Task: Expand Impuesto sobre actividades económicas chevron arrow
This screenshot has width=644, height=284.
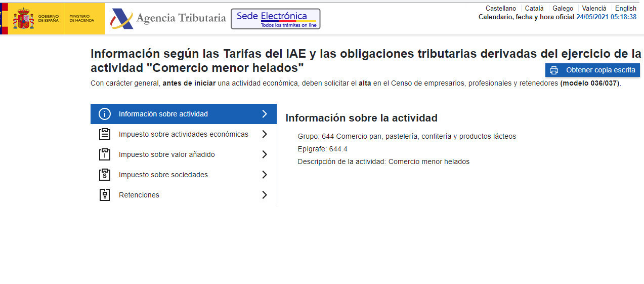Action: pos(264,134)
